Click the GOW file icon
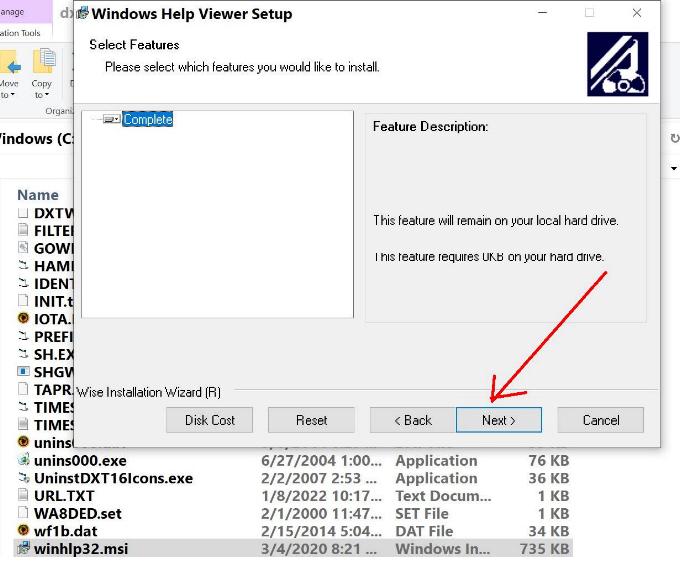This screenshot has height=562, width=680. click(x=23, y=247)
